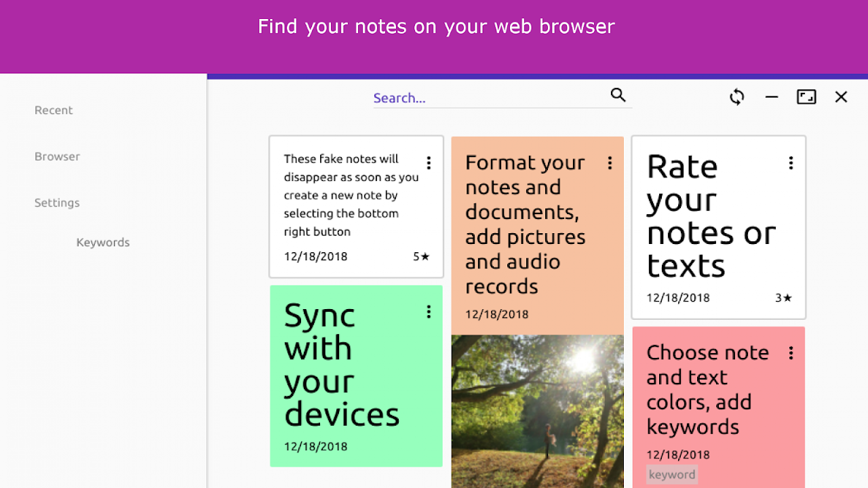Image resolution: width=868 pixels, height=488 pixels.
Task: Open three-dot menu on Format your notes card
Action: [610, 163]
